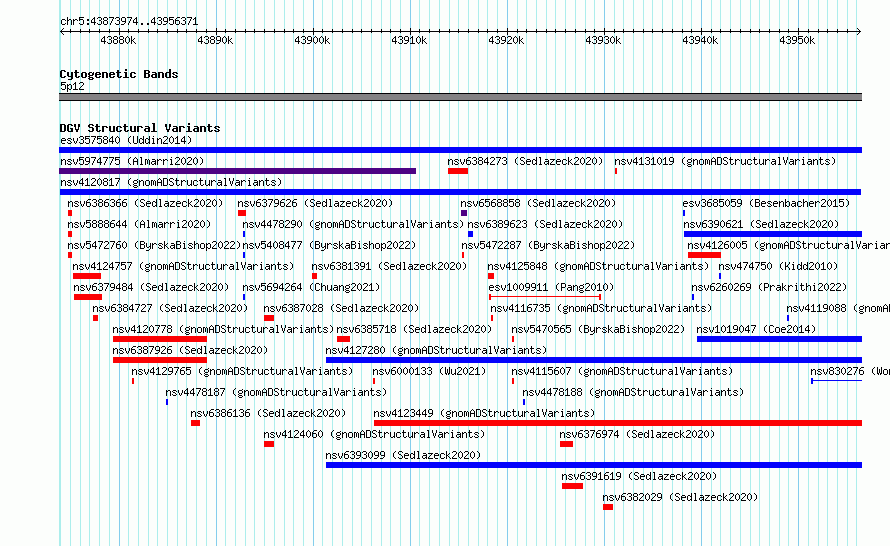890x546 pixels.
Task: Open nsv1019047 (Coe2014) variant
Action: [757, 329]
